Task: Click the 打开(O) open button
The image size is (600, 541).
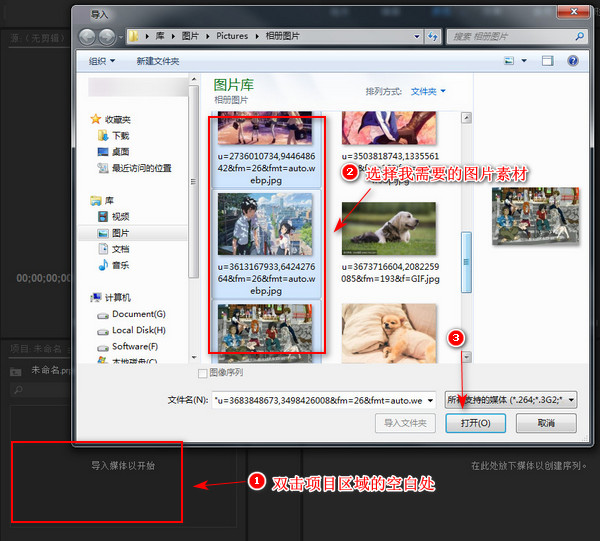Action: pyautogui.click(x=476, y=423)
